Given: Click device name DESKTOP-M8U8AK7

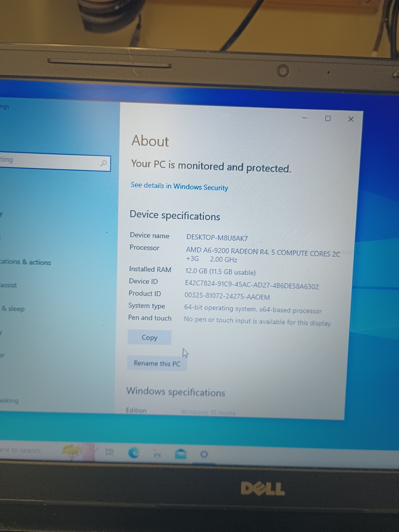Looking at the screenshot, I should tap(217, 238).
